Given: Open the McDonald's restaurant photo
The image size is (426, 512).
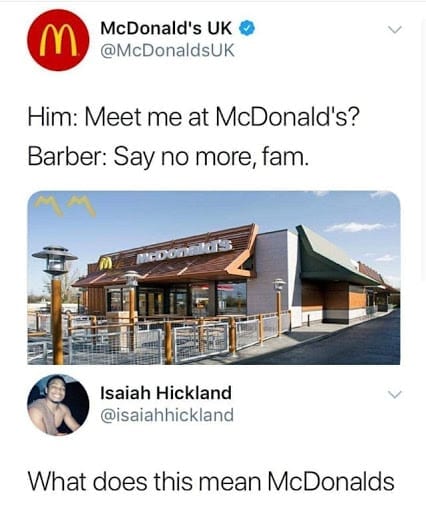Looking at the screenshot, I should click(214, 278).
